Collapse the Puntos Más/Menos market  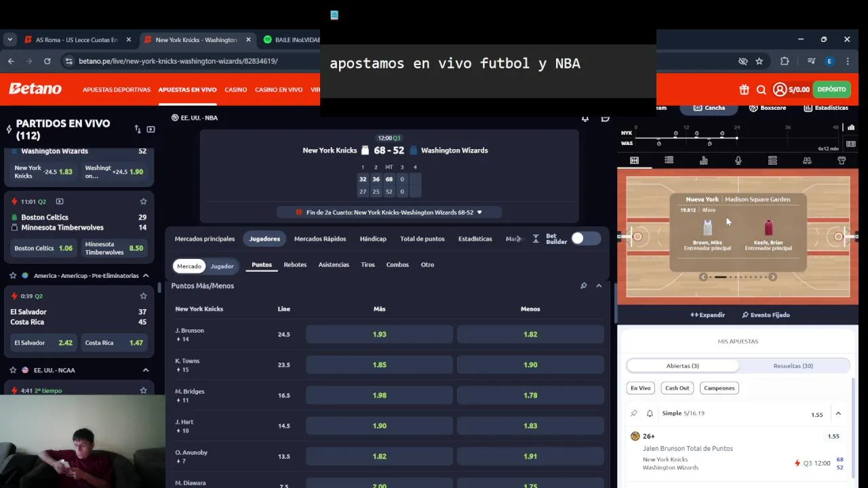(599, 286)
